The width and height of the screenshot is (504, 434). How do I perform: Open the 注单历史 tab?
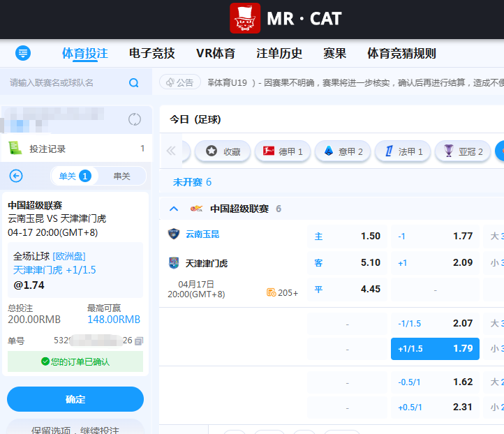pyautogui.click(x=279, y=53)
